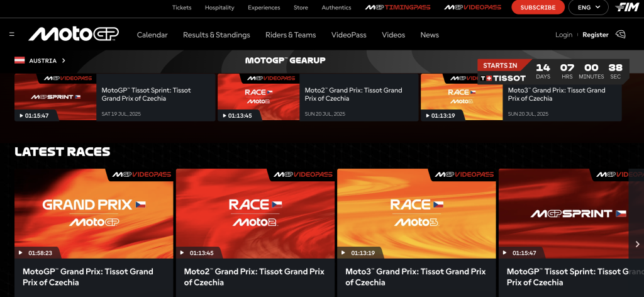Screen dimensions: 644x297
Task: Click the MotoGP logo
Action: [x=73, y=35]
